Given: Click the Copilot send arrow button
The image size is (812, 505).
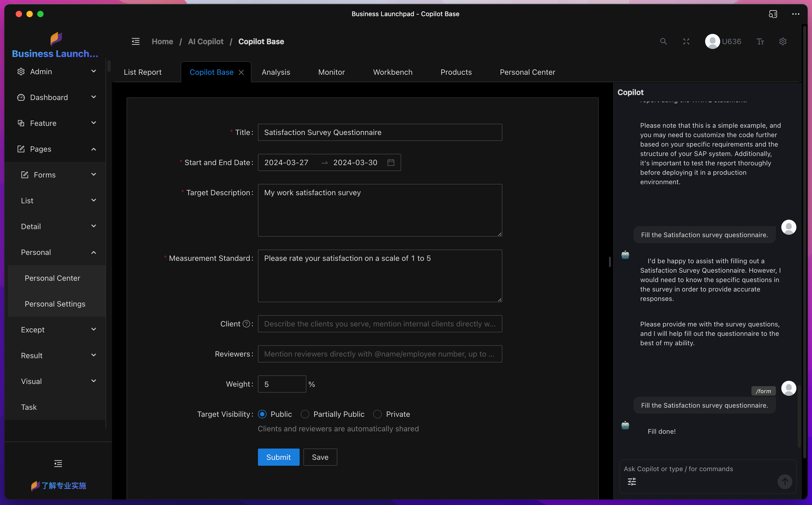Looking at the screenshot, I should (784, 481).
